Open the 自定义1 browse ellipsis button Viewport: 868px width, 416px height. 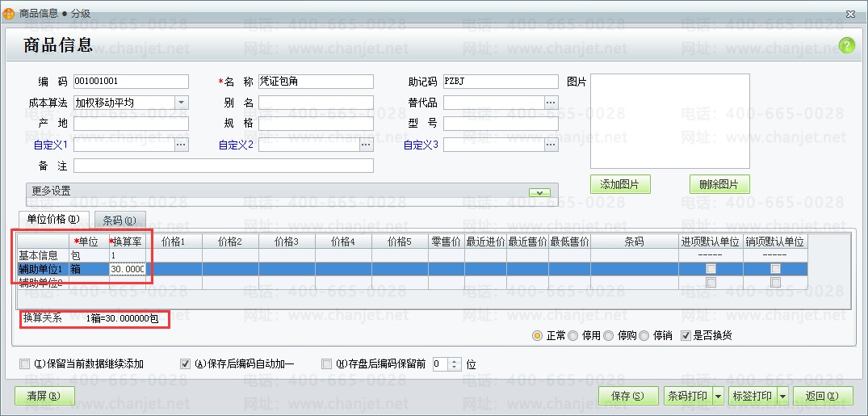182,145
